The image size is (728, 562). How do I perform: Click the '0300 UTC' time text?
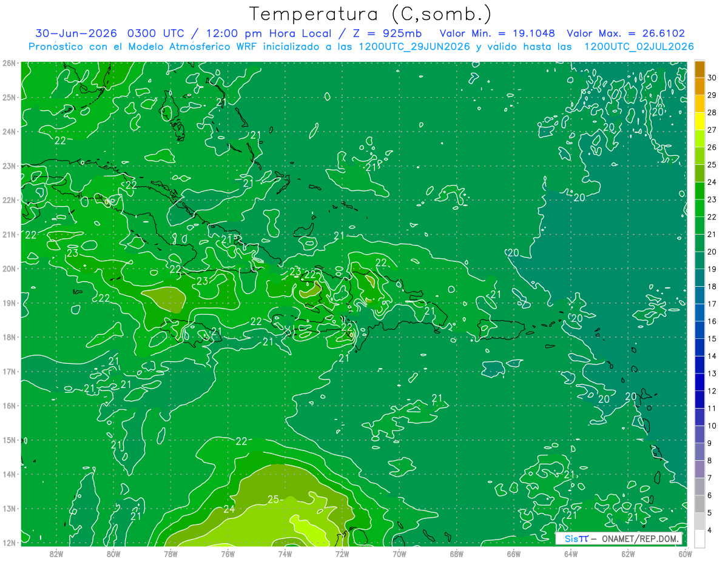[x=155, y=33]
